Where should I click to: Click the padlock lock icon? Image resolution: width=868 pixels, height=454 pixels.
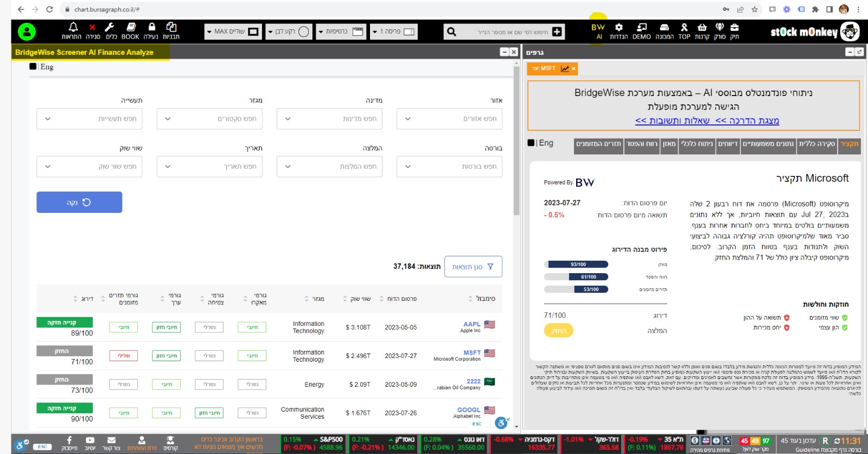click(x=152, y=28)
